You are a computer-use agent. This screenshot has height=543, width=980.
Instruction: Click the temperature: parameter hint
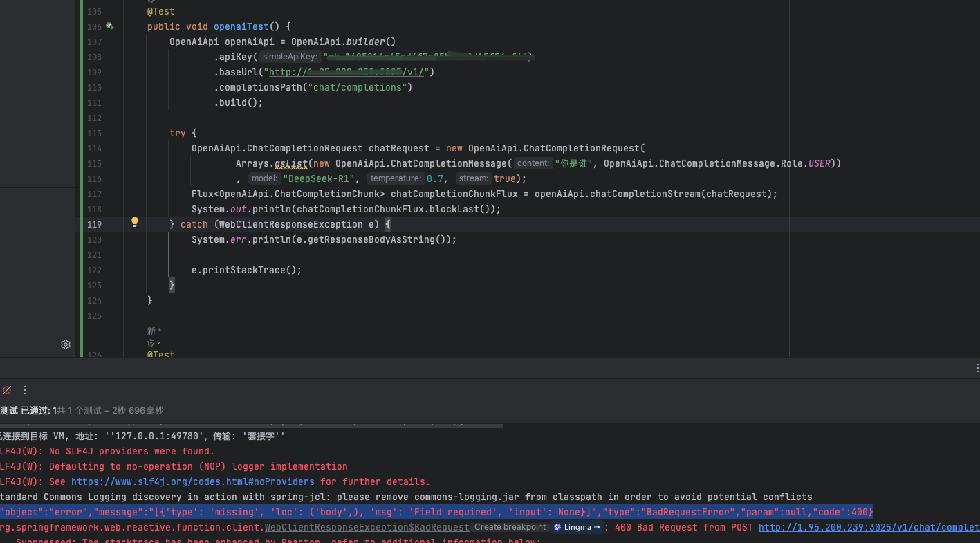click(x=396, y=178)
